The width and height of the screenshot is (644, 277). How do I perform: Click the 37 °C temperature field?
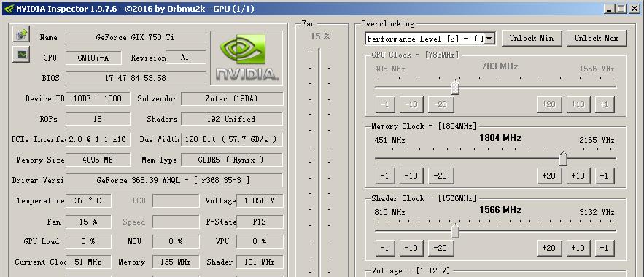click(x=88, y=200)
